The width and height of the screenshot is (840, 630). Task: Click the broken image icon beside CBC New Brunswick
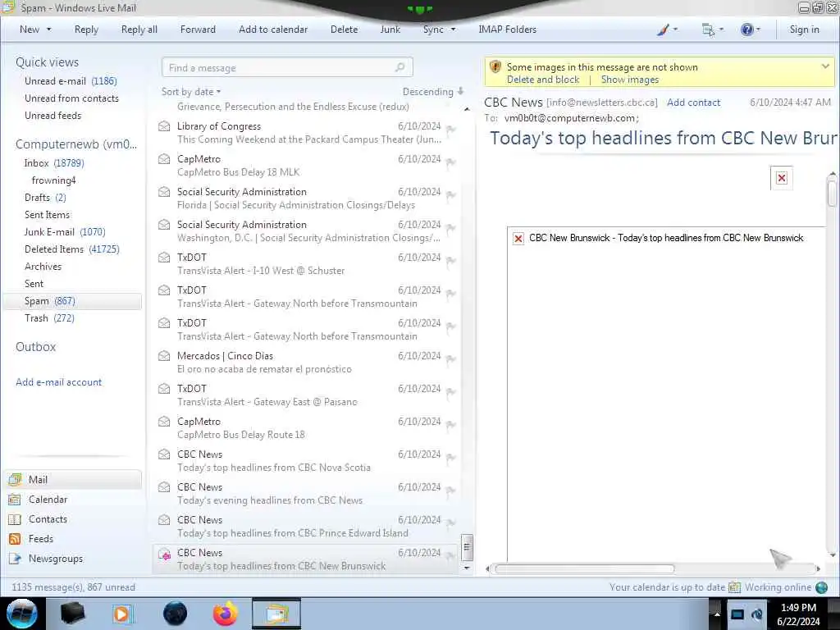[x=518, y=239]
